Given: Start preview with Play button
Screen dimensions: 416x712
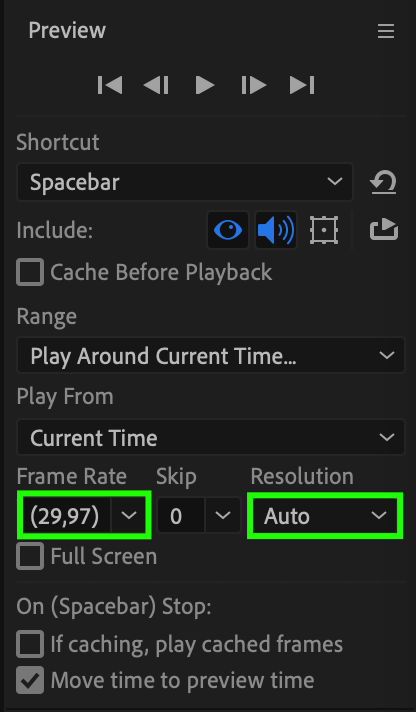Looking at the screenshot, I should pyautogui.click(x=205, y=85).
